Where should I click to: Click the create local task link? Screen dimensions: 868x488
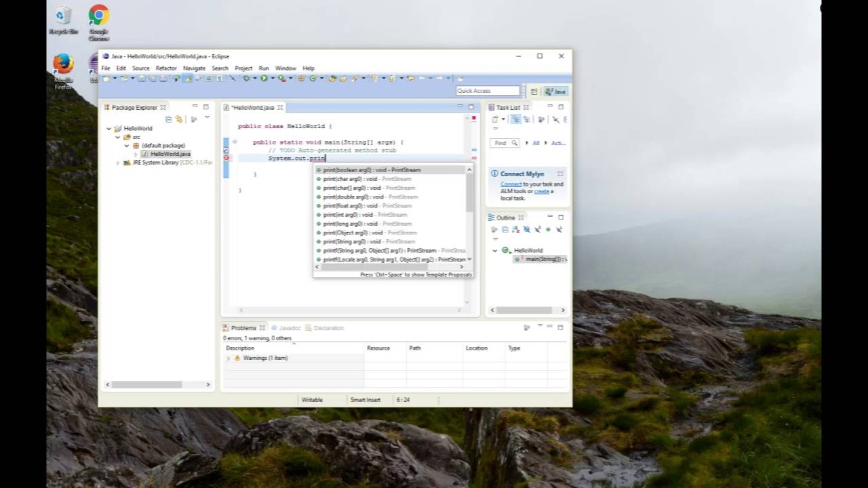pos(541,191)
